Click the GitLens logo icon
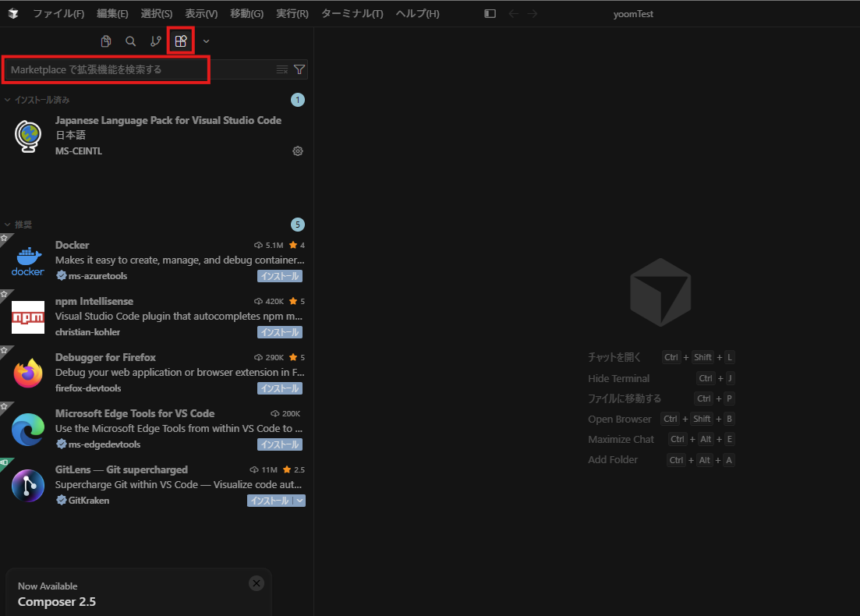 pos(28,486)
